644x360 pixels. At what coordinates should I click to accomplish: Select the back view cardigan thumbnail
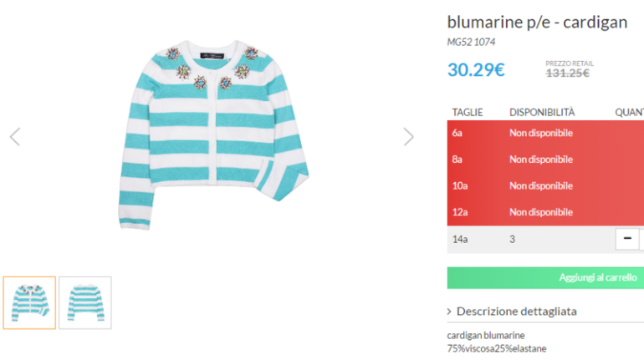click(84, 302)
